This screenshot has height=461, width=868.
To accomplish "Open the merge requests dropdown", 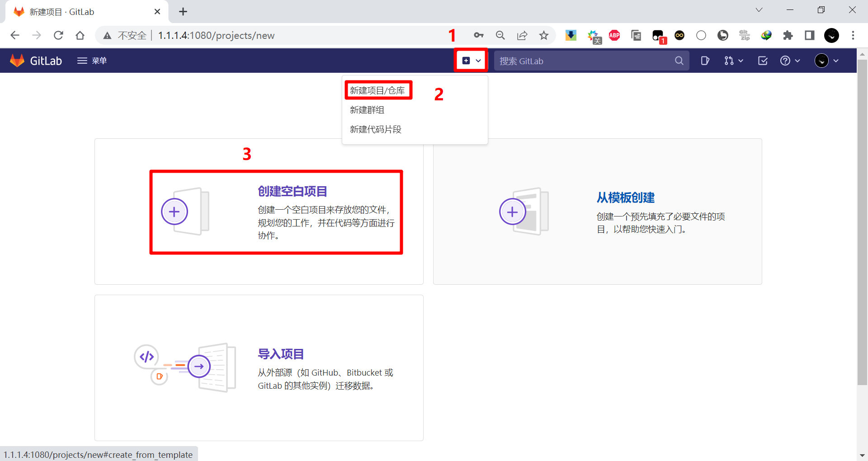I will (x=733, y=61).
